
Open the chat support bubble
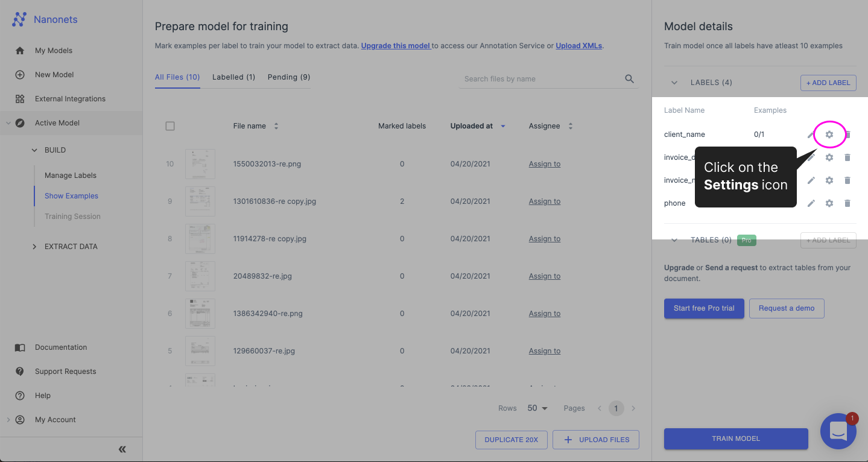[838, 431]
